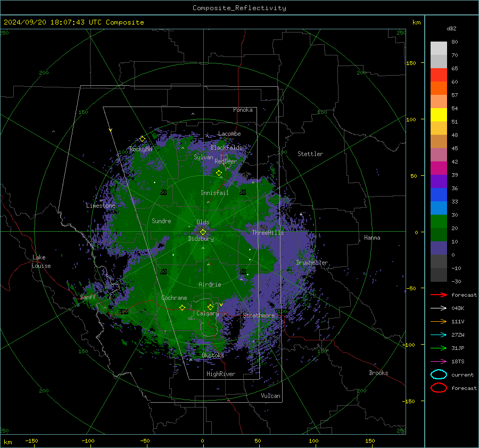The height and width of the screenshot is (448, 479).
Task: Click the dBZ legend heading
Action: (451, 29)
